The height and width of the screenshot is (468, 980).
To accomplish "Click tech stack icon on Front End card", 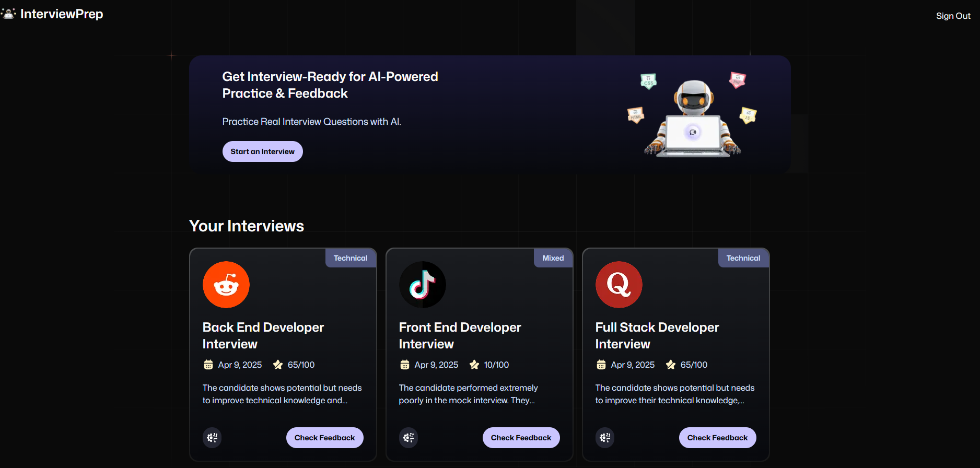I will coord(409,438).
